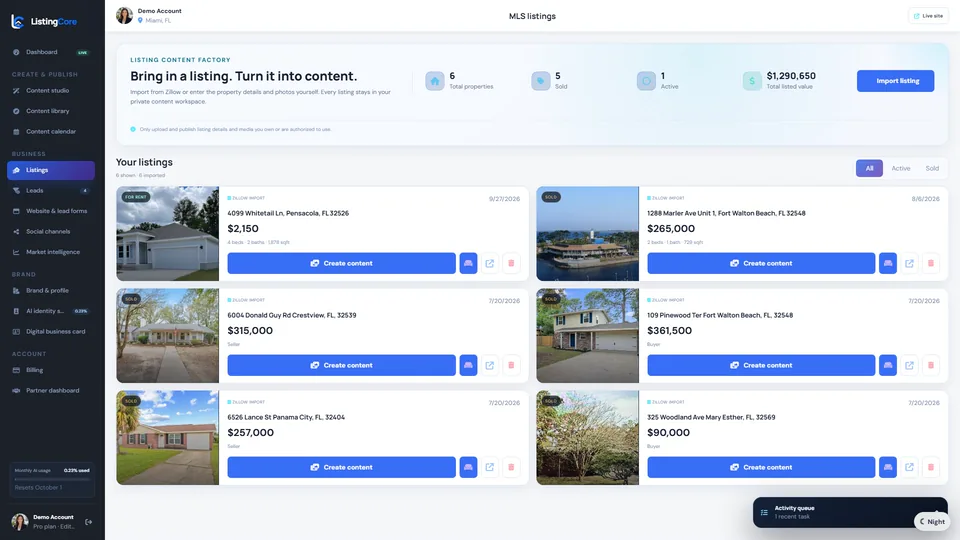
Task: Click the Total properties house icon
Action: coord(435,81)
